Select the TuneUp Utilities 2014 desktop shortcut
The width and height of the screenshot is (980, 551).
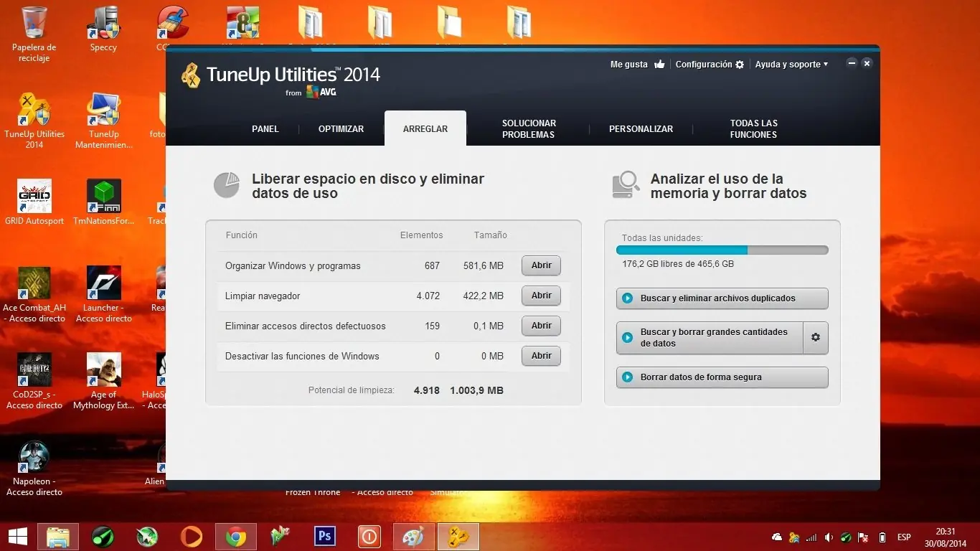coord(34,121)
